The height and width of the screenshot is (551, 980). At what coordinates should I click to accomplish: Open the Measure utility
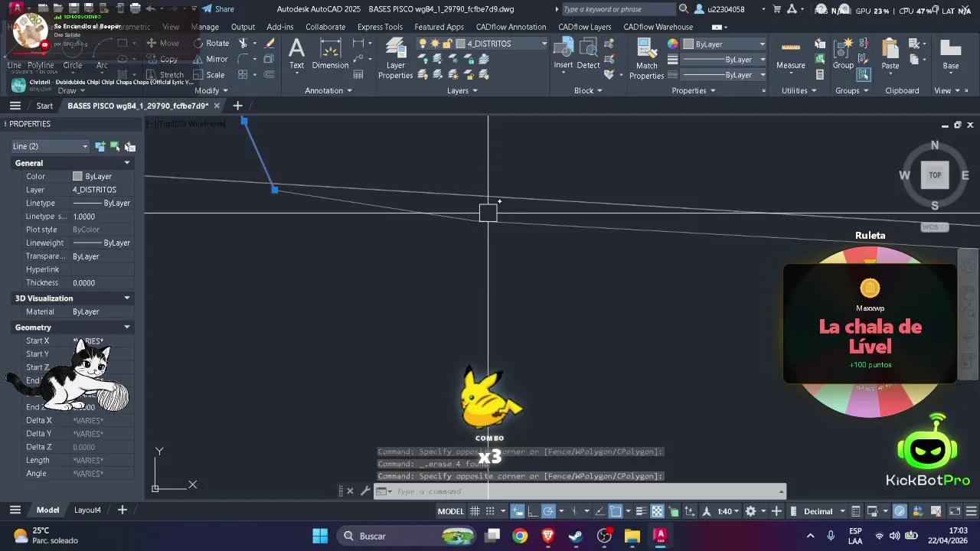tap(791, 54)
